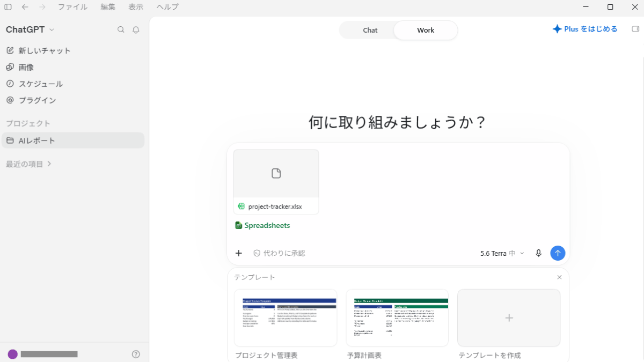Open the user profile avatar
Viewport: 644px width, 362px height.
[12, 354]
